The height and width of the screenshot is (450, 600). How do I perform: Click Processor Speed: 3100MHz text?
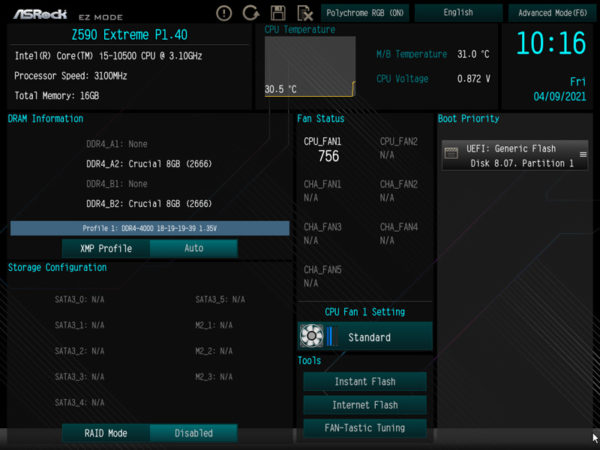pos(70,76)
